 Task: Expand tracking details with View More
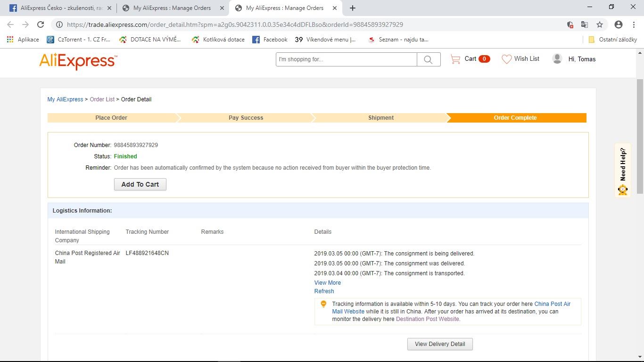(327, 283)
